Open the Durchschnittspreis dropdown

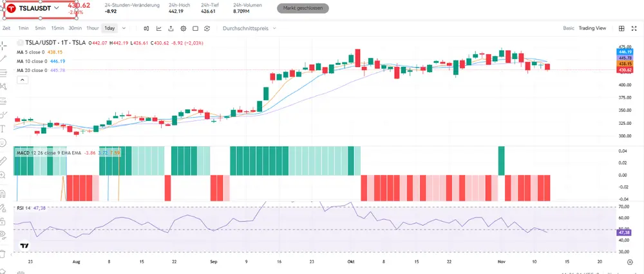249,28
